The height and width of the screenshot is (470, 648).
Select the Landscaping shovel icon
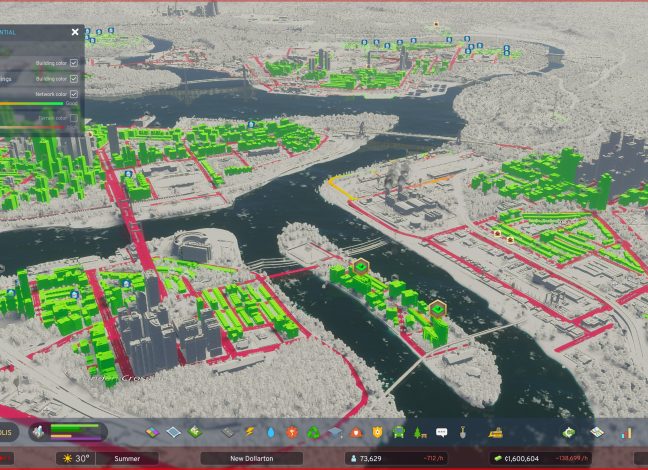[x=462, y=432]
